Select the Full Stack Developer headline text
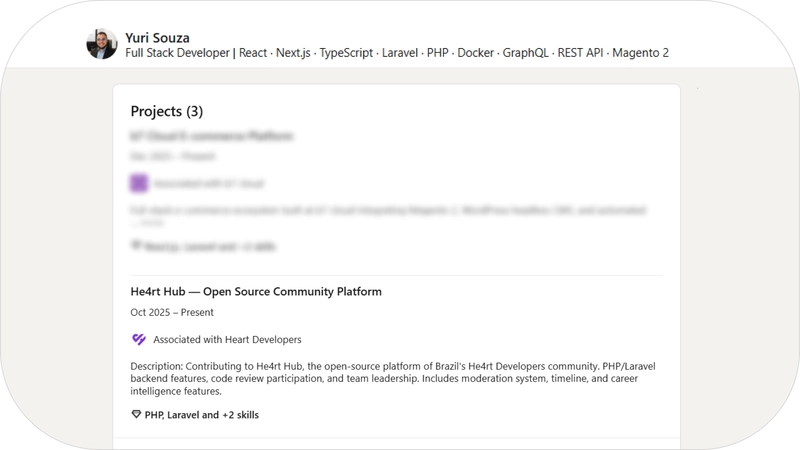The height and width of the screenshot is (450, 800). (x=397, y=53)
